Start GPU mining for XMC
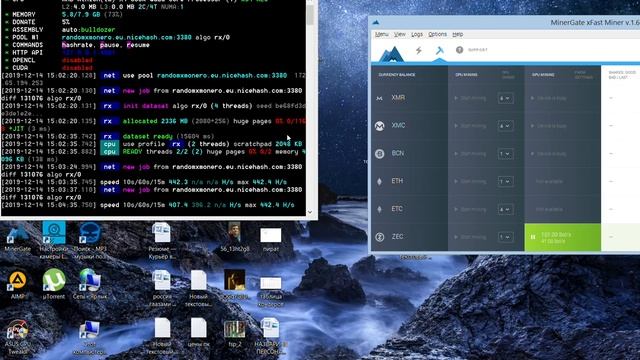 [549, 126]
